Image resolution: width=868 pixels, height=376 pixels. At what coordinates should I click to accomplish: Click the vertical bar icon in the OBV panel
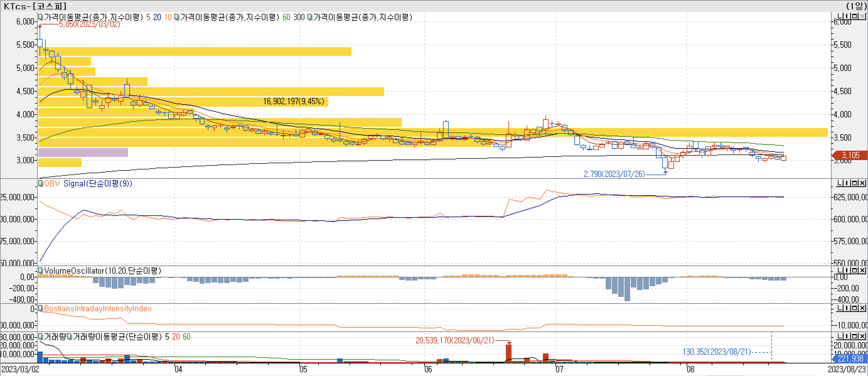(x=847, y=183)
